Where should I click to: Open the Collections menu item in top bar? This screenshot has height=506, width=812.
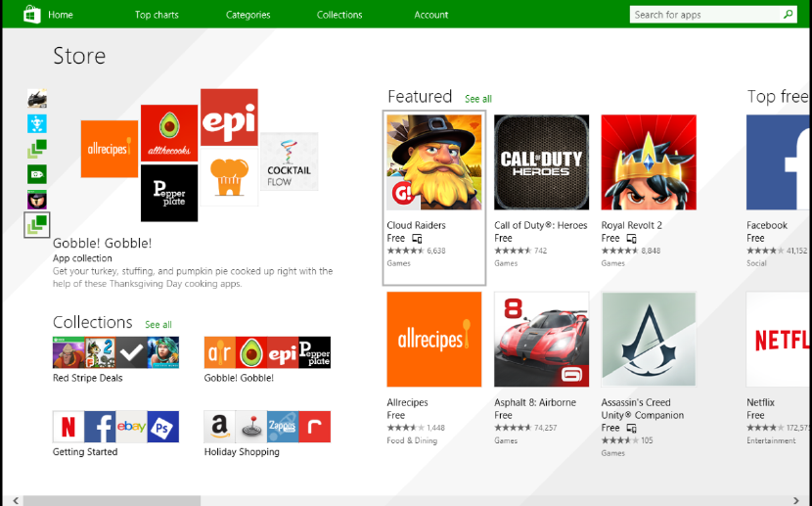click(x=339, y=15)
